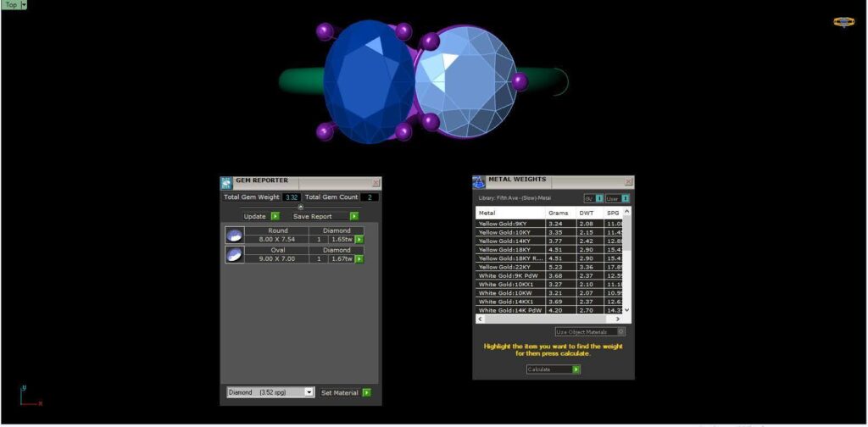Select the Round gem thumbnail
Viewport: 868px width, 427px height.
(x=235, y=236)
